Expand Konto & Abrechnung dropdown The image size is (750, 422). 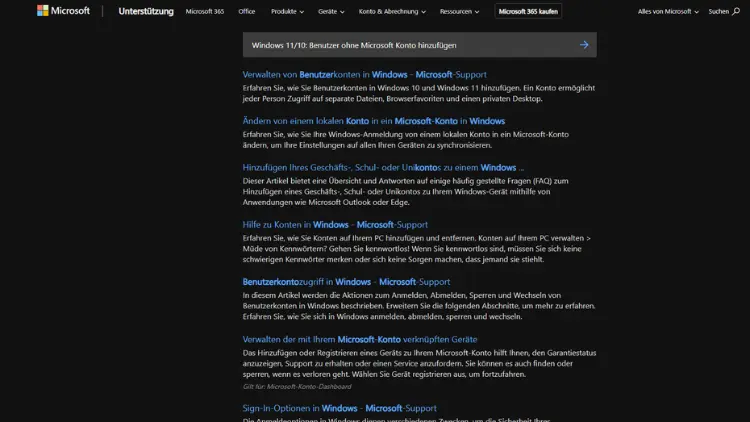pyautogui.click(x=392, y=11)
